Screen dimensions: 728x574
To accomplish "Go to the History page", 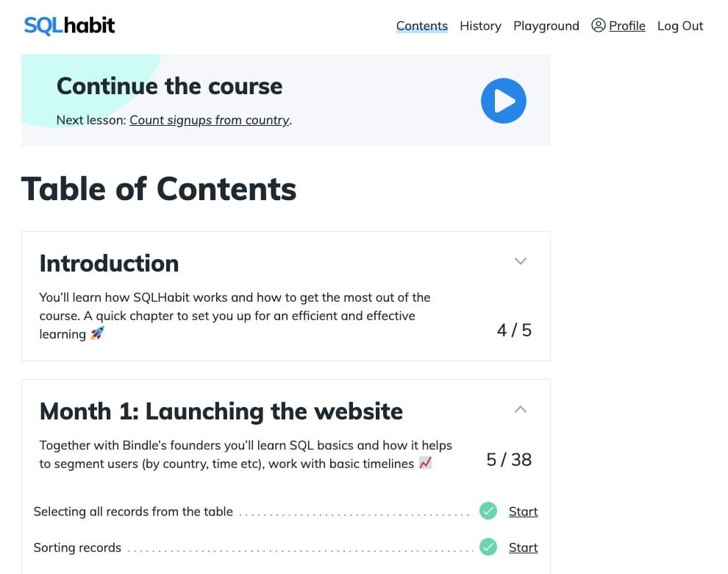I will tap(480, 26).
